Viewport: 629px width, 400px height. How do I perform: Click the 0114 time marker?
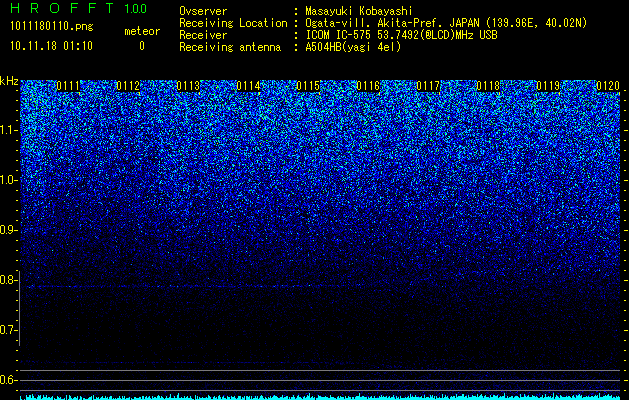tap(248, 86)
